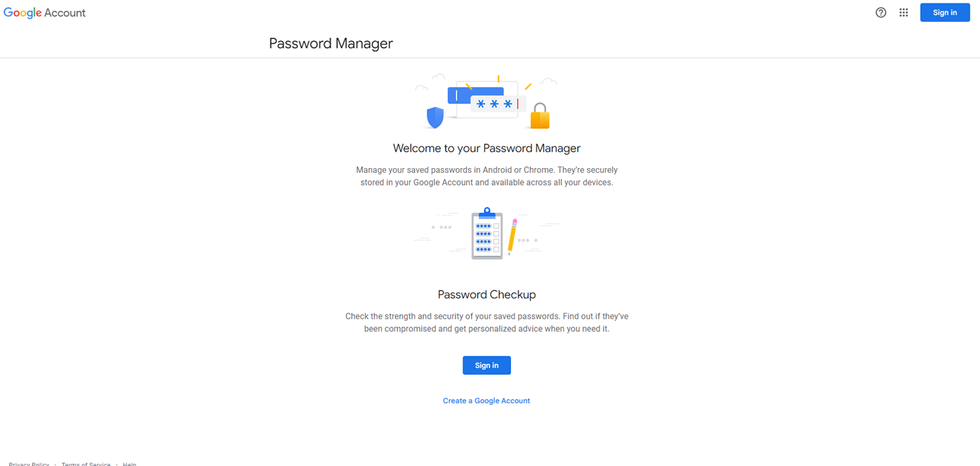Open the Create a Google Account link
The width and height of the screenshot is (980, 466).
[486, 400]
